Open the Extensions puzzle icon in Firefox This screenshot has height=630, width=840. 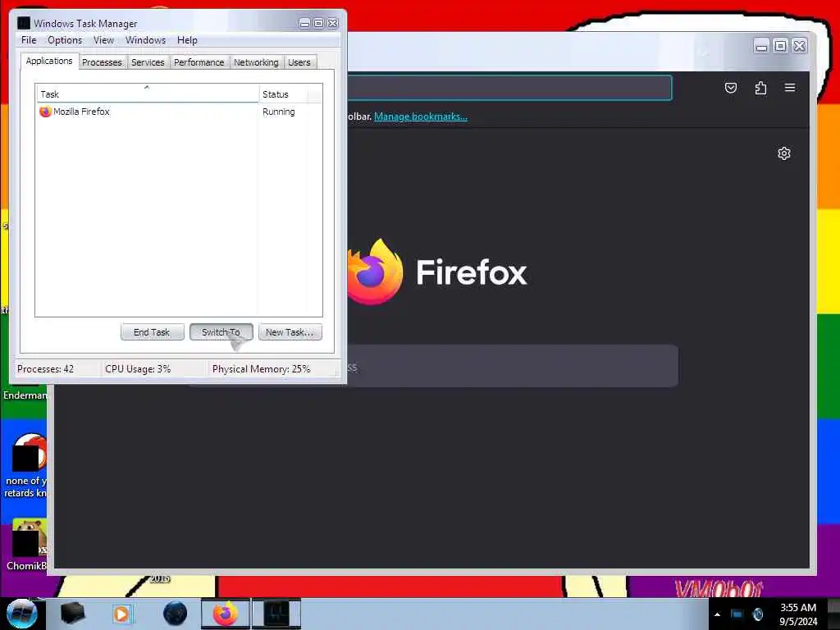(760, 88)
